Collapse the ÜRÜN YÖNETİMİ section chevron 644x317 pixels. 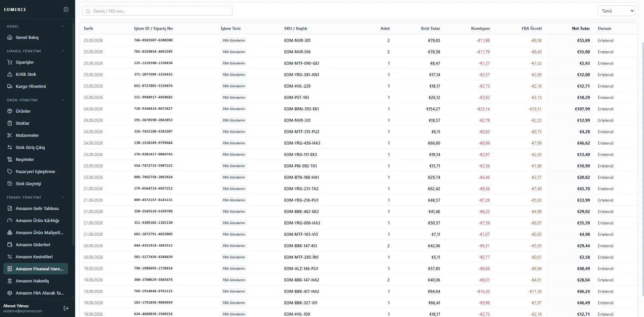(63, 100)
